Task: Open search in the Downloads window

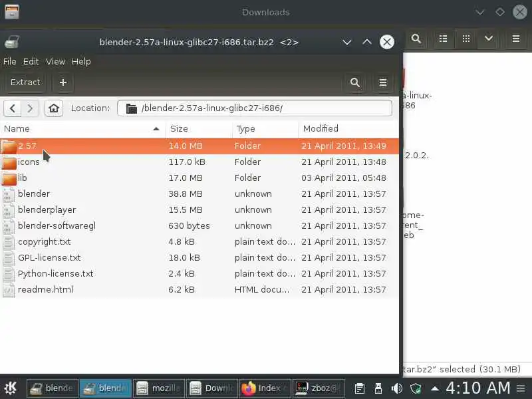Action: tap(416, 39)
